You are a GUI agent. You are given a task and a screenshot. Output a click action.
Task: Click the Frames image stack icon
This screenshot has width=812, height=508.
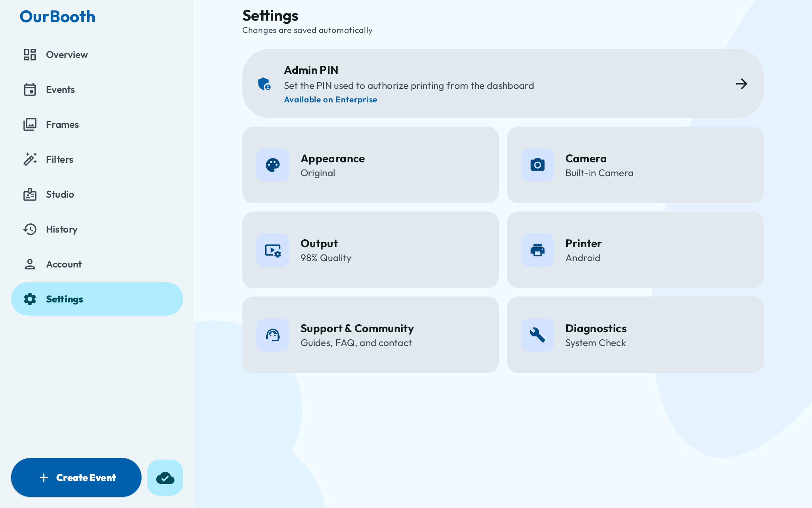click(x=30, y=125)
